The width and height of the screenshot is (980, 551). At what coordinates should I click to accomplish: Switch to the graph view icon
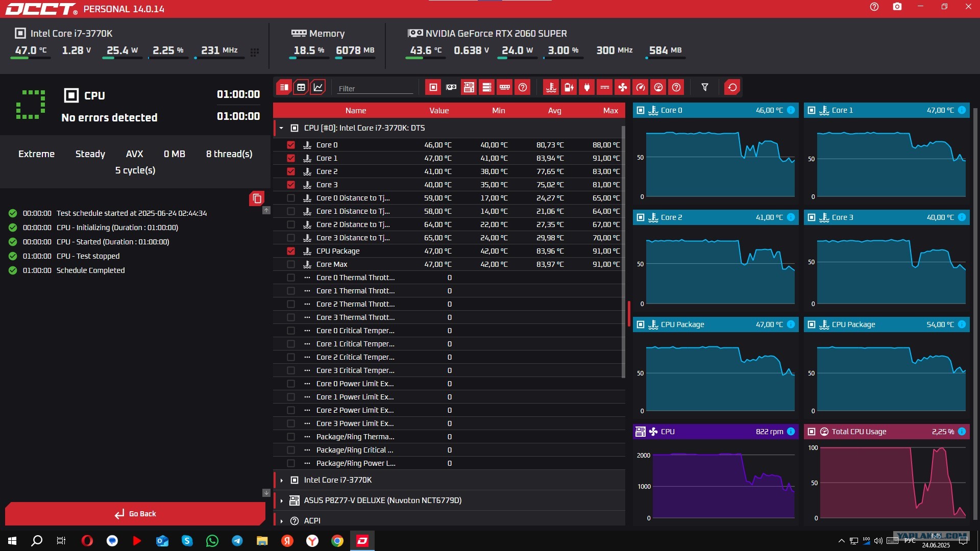318,87
